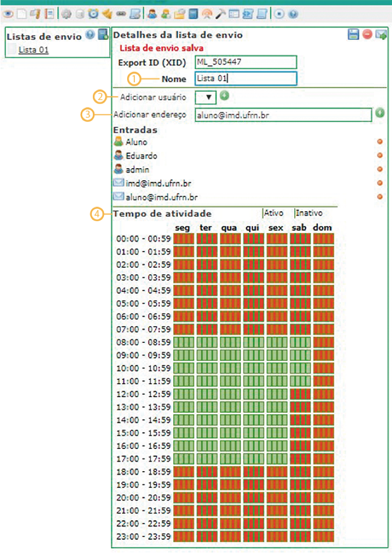Toggle sex 14:00 - 14:59 activity cell
The height and width of the screenshot is (553, 392).
point(277,420)
